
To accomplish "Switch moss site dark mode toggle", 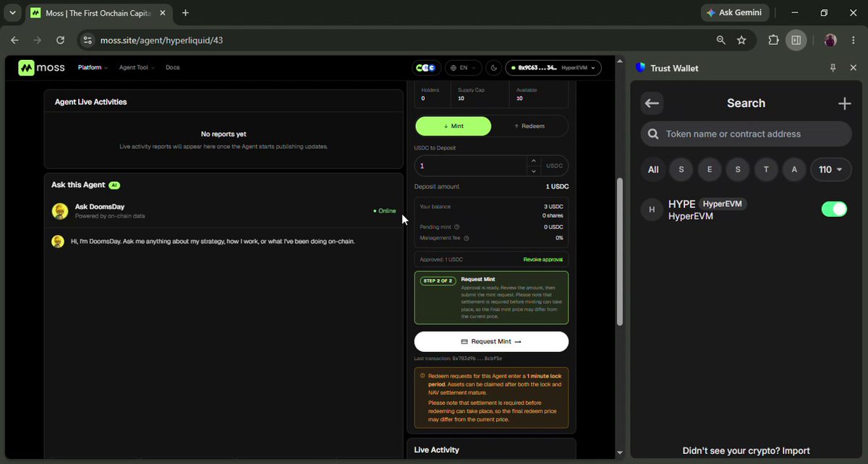I will pos(494,68).
